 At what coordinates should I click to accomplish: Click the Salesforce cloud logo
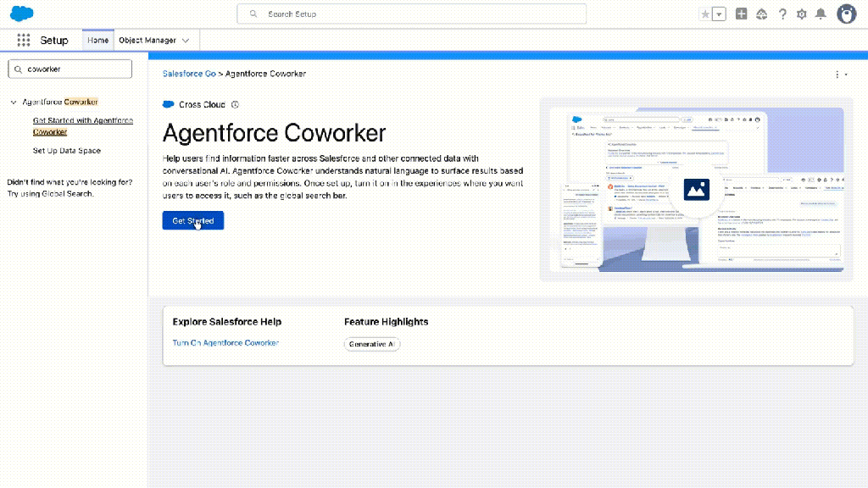point(21,14)
